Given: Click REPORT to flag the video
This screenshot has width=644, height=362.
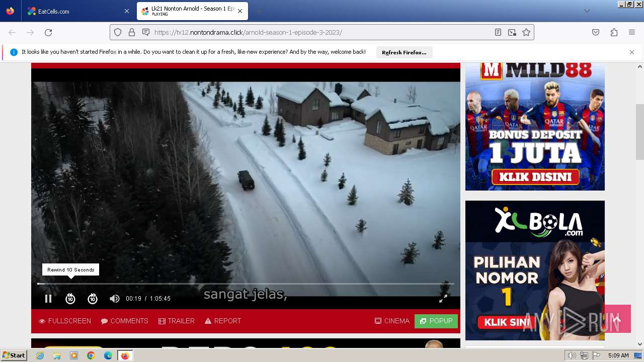Looking at the screenshot, I should coord(223,321).
